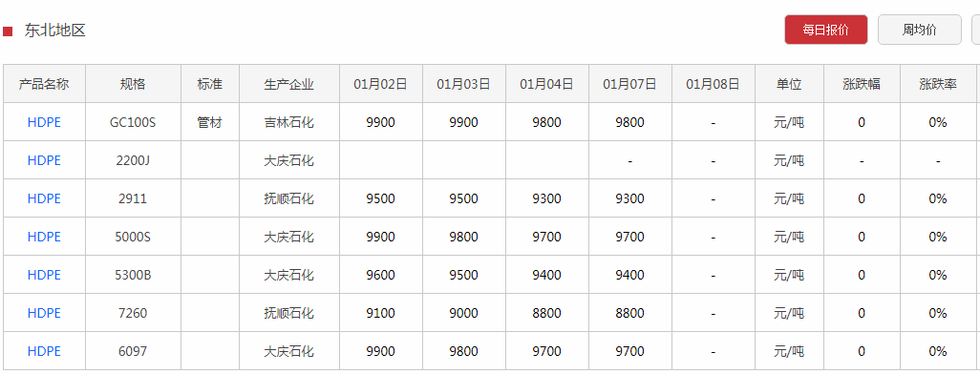Open the HDPE link for 5300B row
Image resolution: width=980 pixels, height=374 pixels.
(44, 275)
